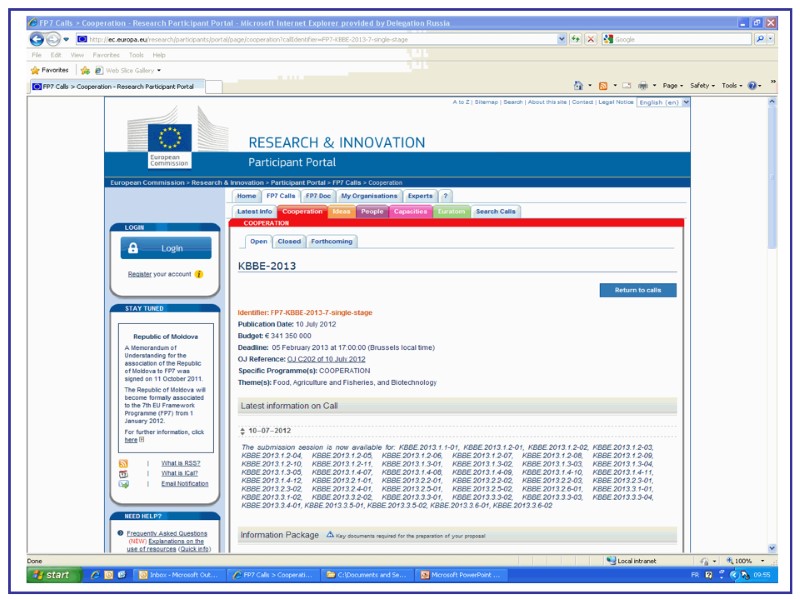This screenshot has height=600, width=800.
Task: Click the browser Forward arrow button
Action: click(x=53, y=39)
